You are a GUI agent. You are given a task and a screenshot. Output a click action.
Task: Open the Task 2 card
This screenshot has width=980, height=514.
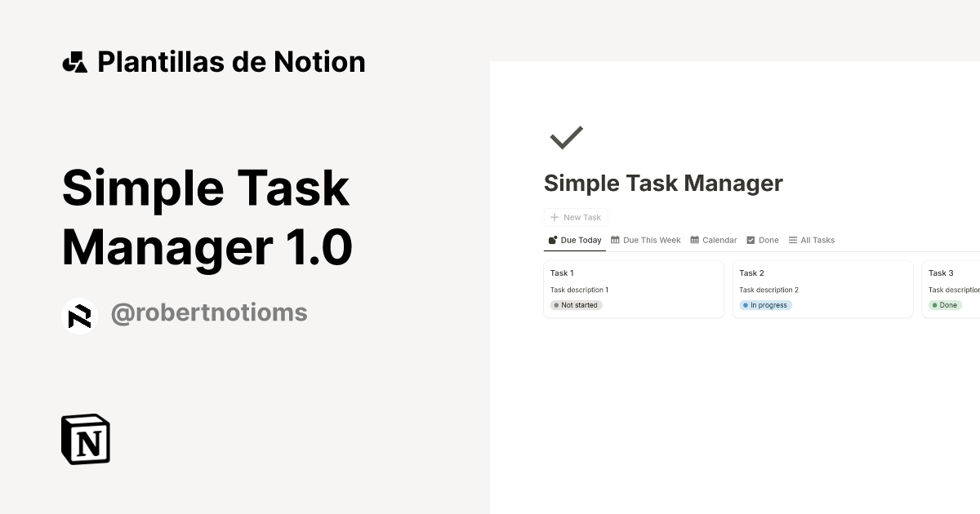822,289
